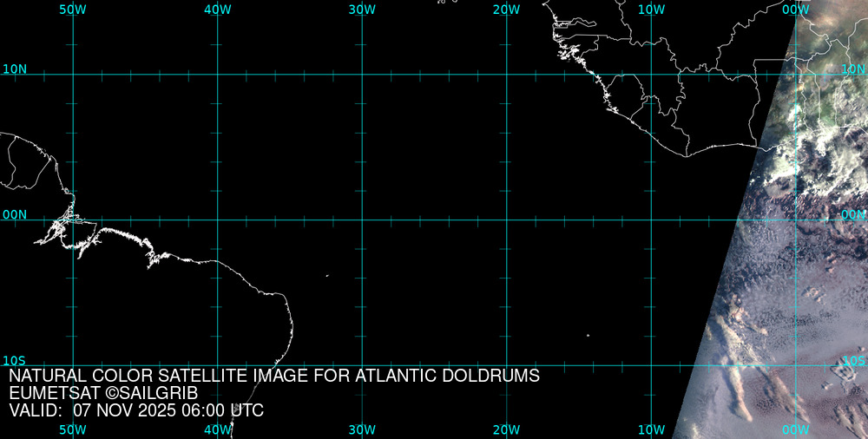The image size is (868, 439).
Task: Click the small Ascension Island dot near 14W
Action: click(588, 336)
